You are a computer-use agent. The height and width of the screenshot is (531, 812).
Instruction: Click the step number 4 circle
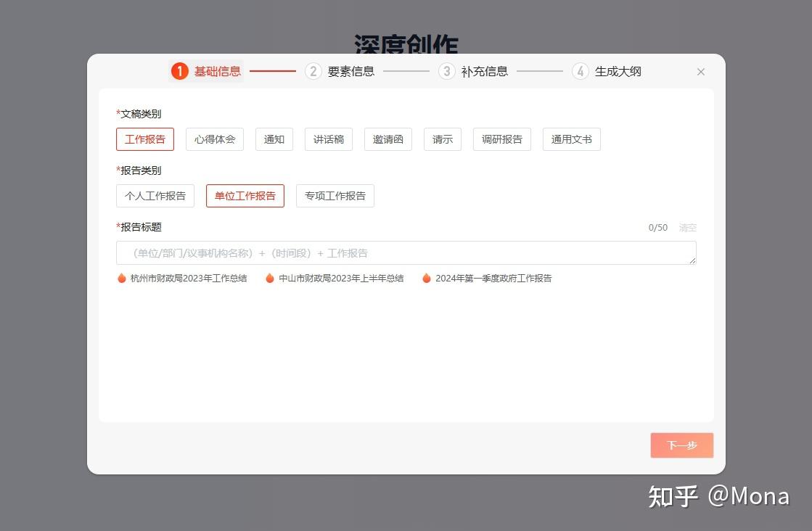pyautogui.click(x=581, y=71)
